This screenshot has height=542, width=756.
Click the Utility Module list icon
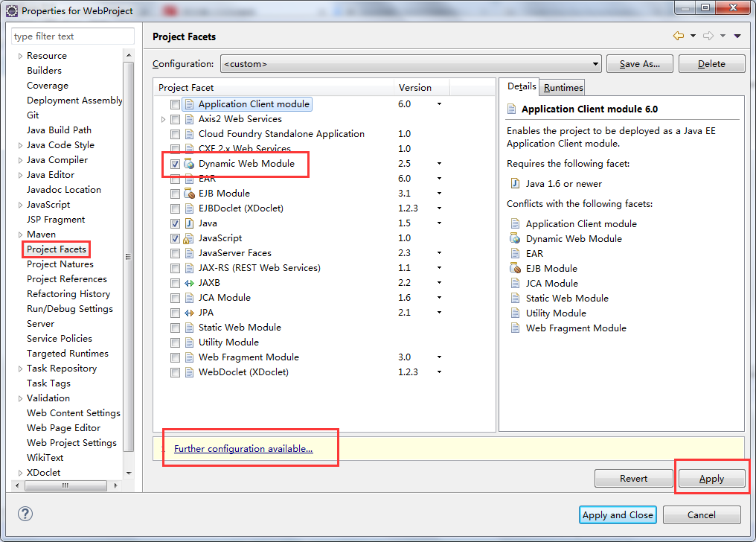[190, 342]
